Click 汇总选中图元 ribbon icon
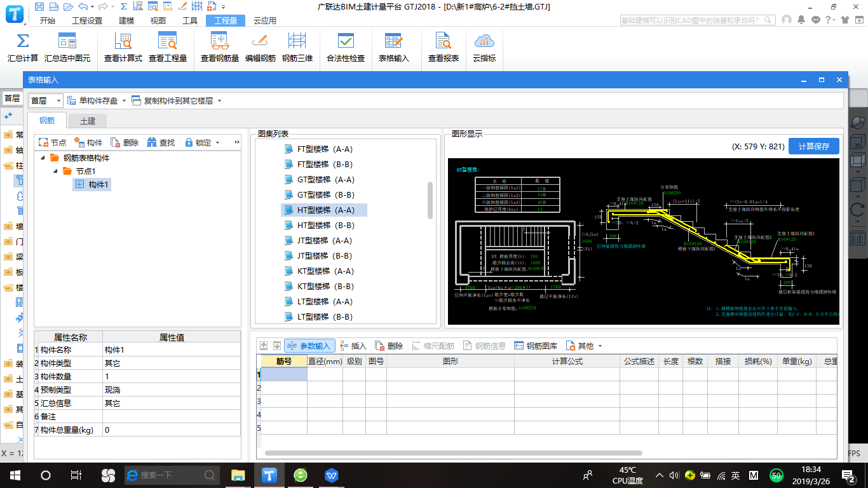The image size is (868, 488). [67, 48]
